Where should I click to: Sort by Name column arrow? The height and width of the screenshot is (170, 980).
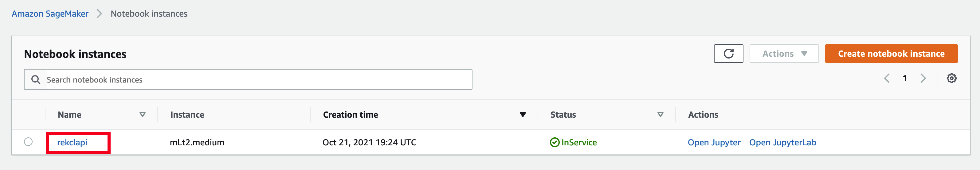[143, 115]
